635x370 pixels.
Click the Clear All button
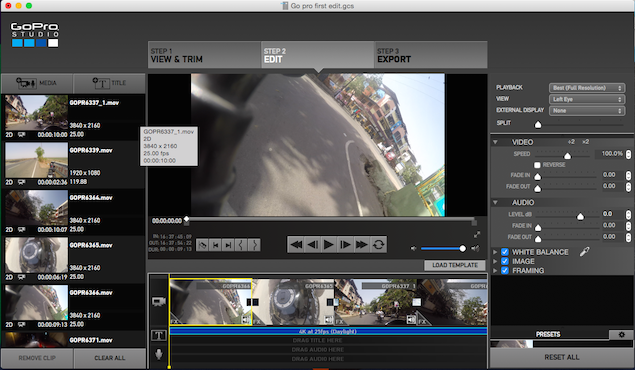point(109,358)
